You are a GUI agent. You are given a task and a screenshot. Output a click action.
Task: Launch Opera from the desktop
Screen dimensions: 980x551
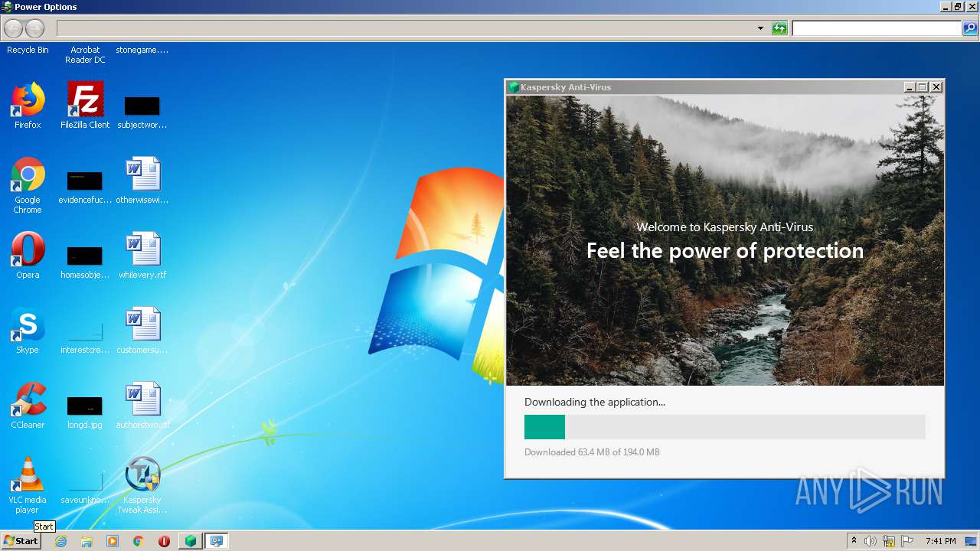28,256
